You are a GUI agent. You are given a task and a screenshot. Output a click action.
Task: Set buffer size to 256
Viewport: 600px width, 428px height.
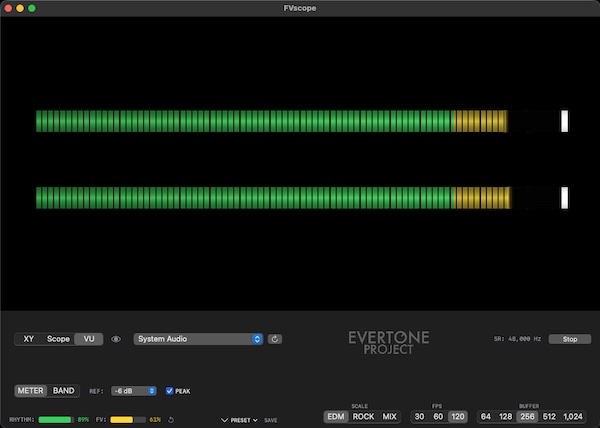(x=527, y=417)
